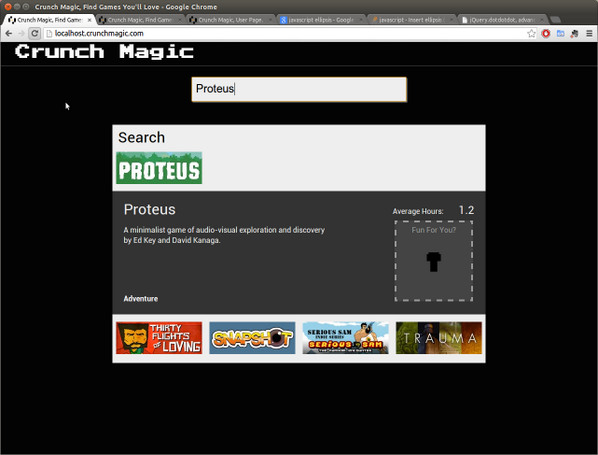Viewport: 598px width, 455px height.
Task: Open Thirty Flights of Loving thumbnail
Action: 159,338
